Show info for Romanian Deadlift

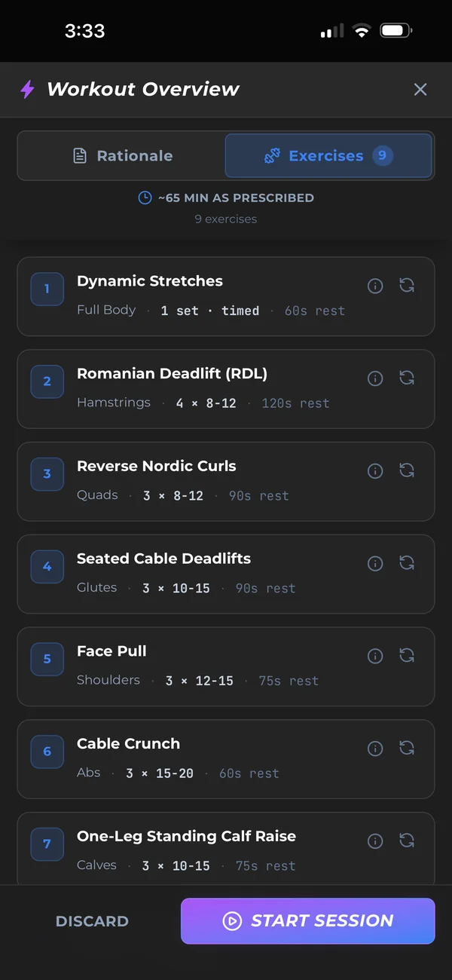point(375,378)
